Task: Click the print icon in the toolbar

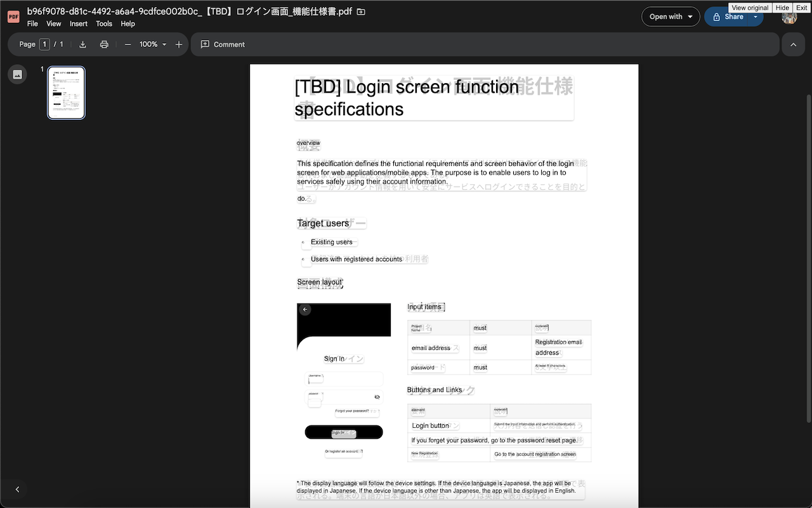Action: point(104,44)
